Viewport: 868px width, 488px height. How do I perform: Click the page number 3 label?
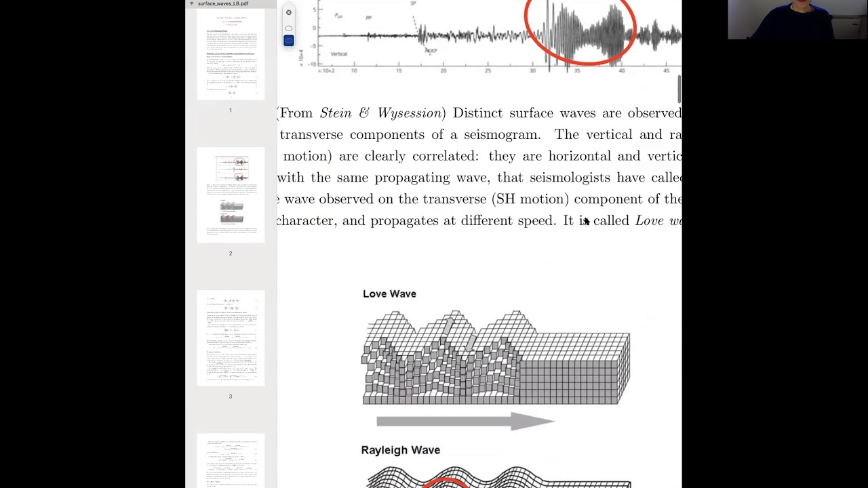click(x=231, y=396)
